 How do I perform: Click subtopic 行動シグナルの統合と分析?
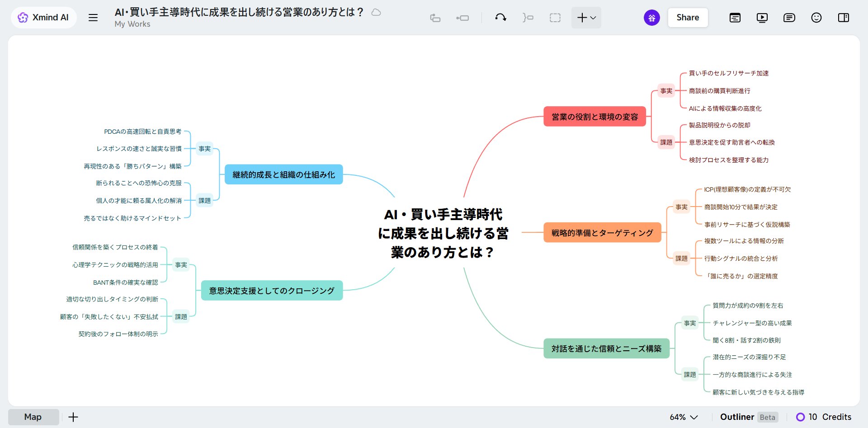[741, 259]
